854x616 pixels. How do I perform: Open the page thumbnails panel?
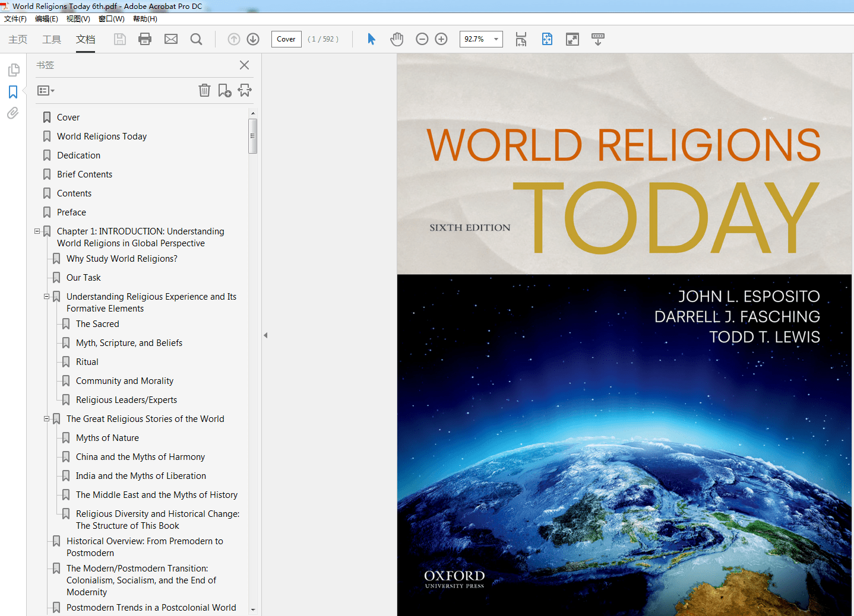14,69
